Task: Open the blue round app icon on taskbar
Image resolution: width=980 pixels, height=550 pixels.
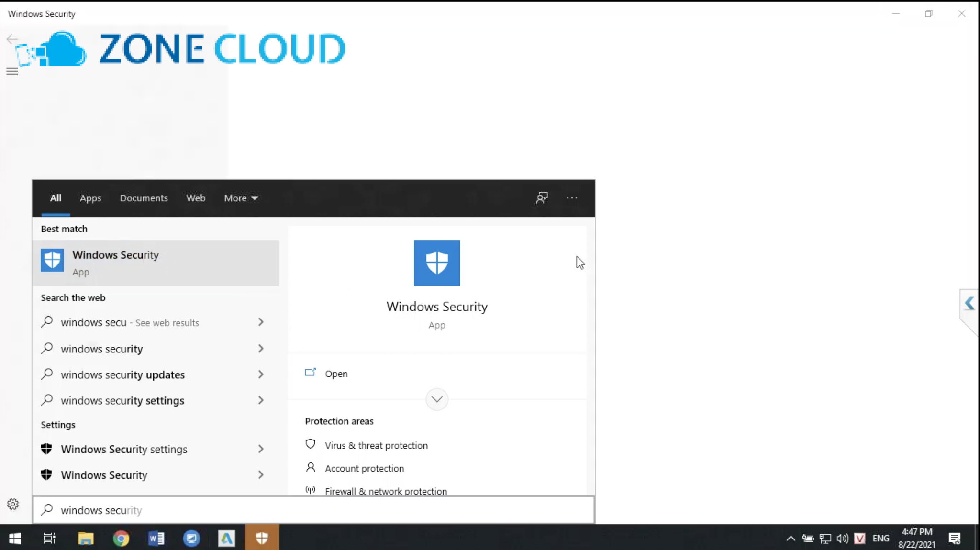Action: 191,538
